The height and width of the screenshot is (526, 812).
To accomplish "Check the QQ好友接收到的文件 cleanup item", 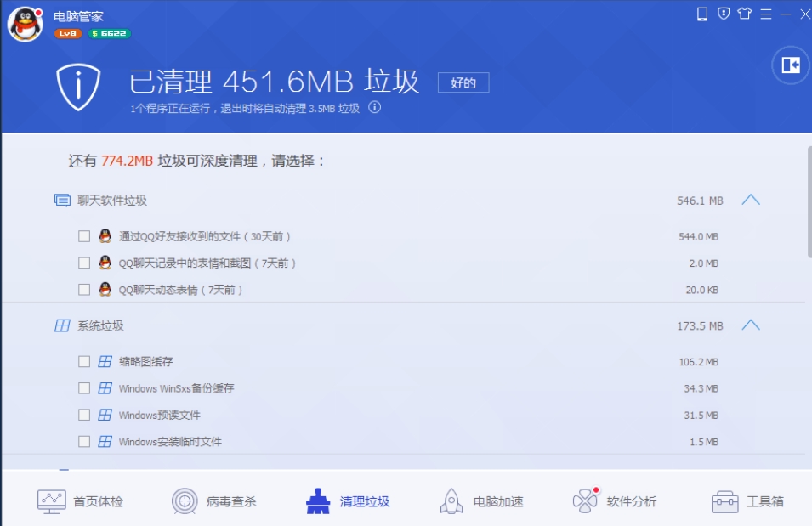I will click(83, 237).
